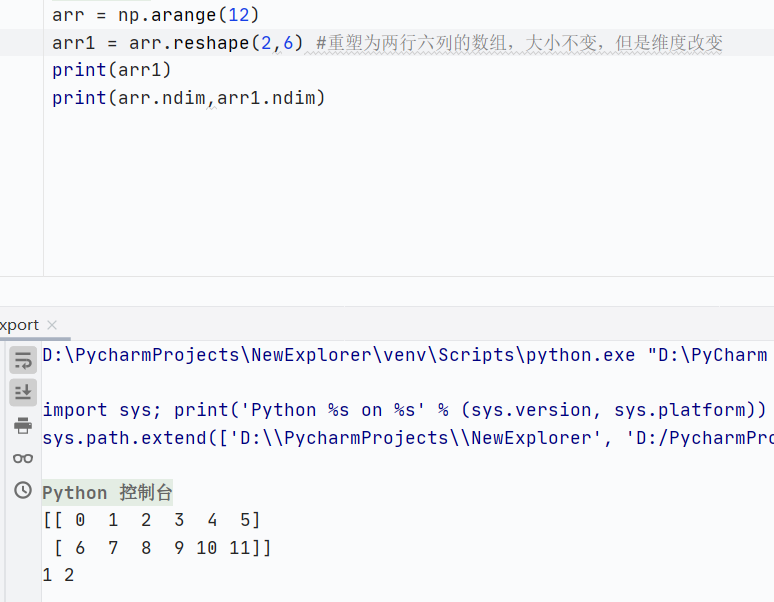The width and height of the screenshot is (774, 602).
Task: Place cursor in the np.arange(12) line
Action: (155, 15)
